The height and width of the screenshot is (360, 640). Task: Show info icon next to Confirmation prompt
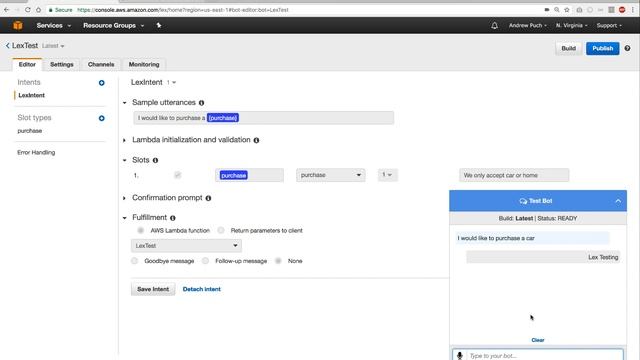coord(209,198)
